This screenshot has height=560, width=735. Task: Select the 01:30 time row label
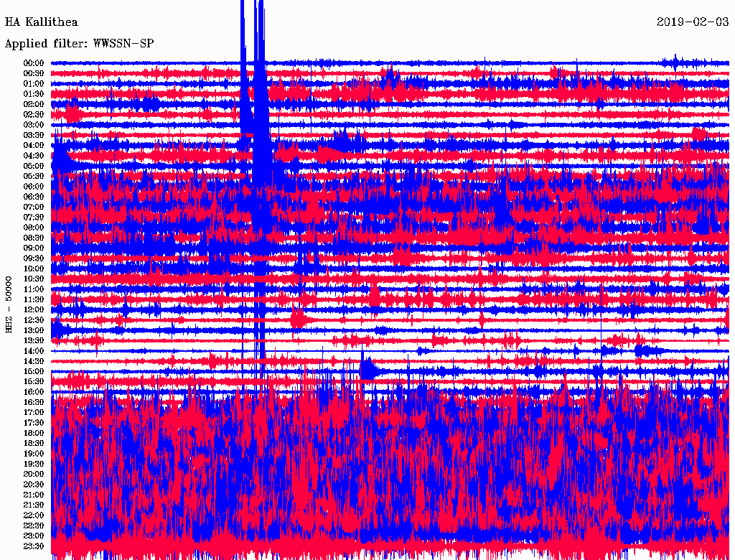pyautogui.click(x=34, y=94)
